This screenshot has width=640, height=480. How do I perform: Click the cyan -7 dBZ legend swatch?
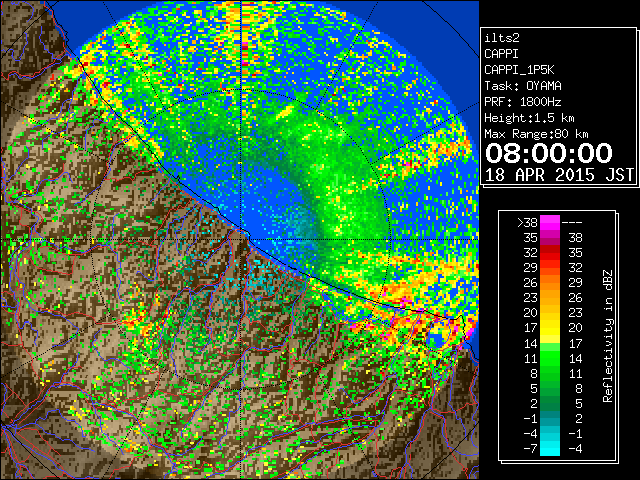[550, 448]
